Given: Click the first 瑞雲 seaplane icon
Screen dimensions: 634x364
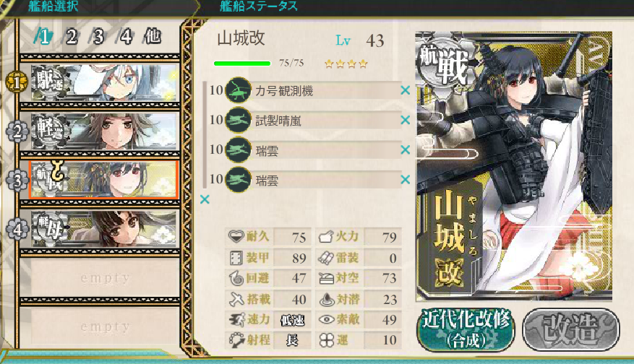Looking at the screenshot, I should click(238, 150).
